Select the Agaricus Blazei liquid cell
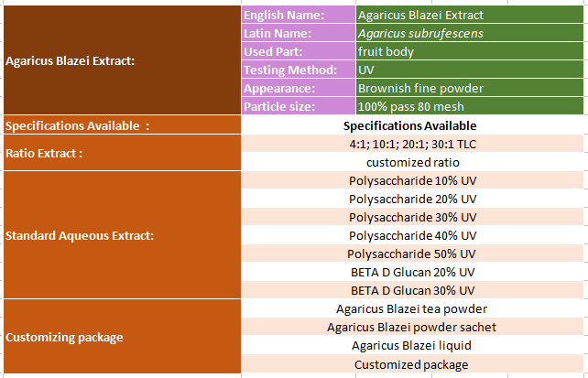Image resolution: width=588 pixels, height=378 pixels. click(x=412, y=346)
